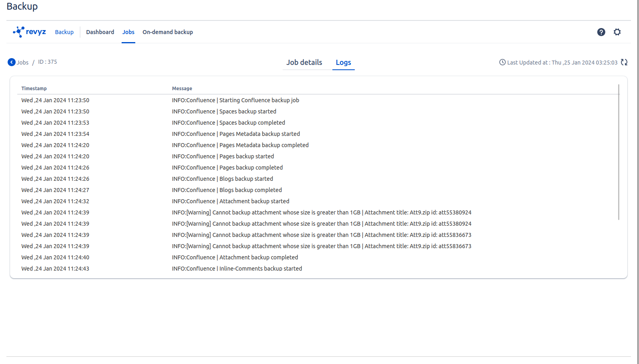The width and height of the screenshot is (639, 364).
Task: Refresh logs with the reload icon
Action: click(624, 62)
